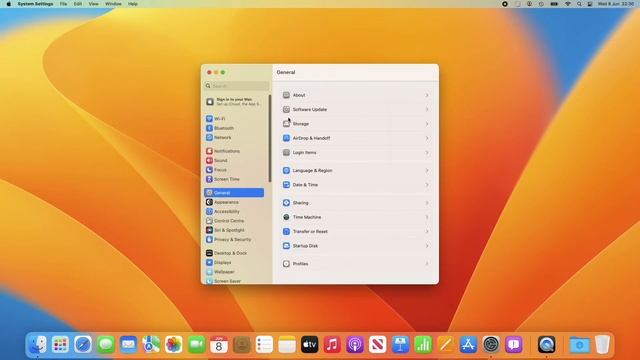Select Screen Time in sidebar
Viewport: 640px width, 360px height.
point(234,179)
